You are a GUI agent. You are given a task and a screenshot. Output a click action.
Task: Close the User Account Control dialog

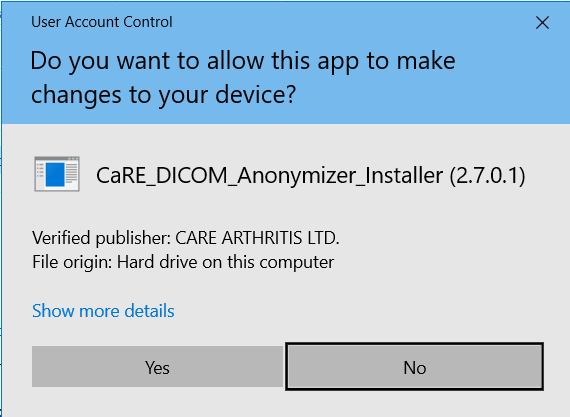point(542,23)
